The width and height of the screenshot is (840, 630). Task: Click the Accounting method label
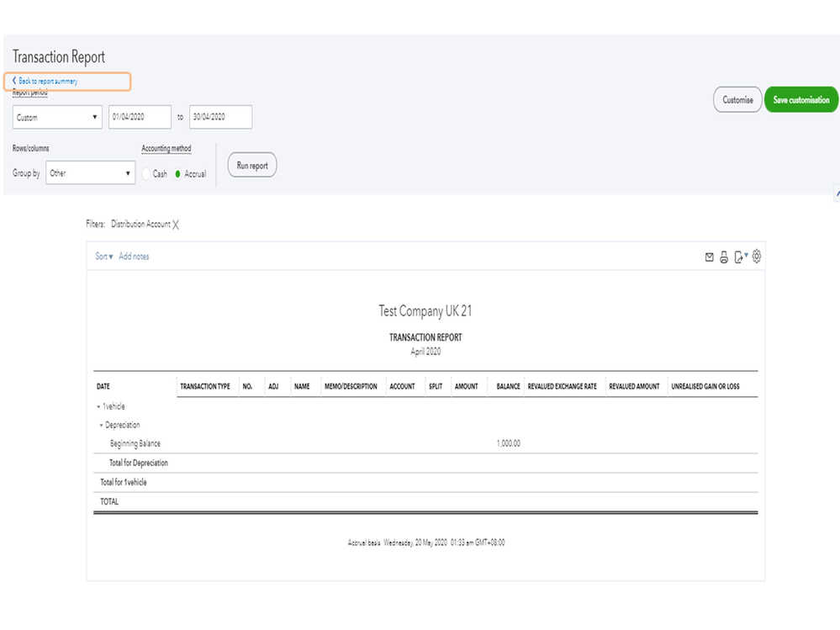click(166, 148)
